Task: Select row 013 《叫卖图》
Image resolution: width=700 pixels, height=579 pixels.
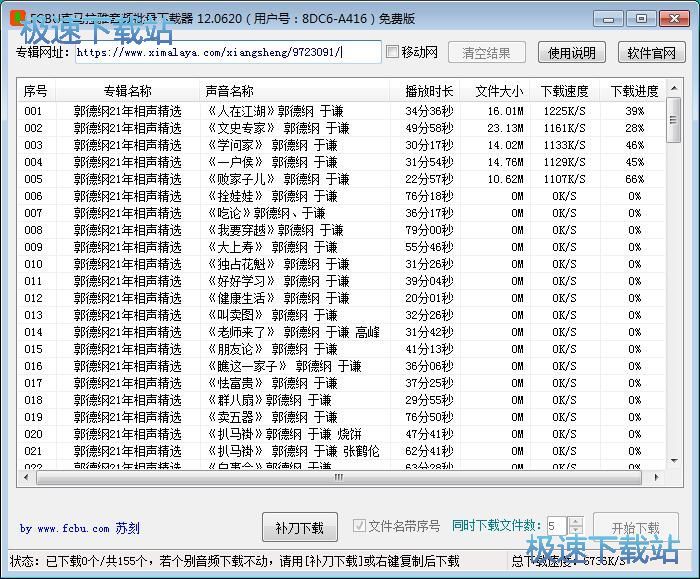Action: (342, 315)
